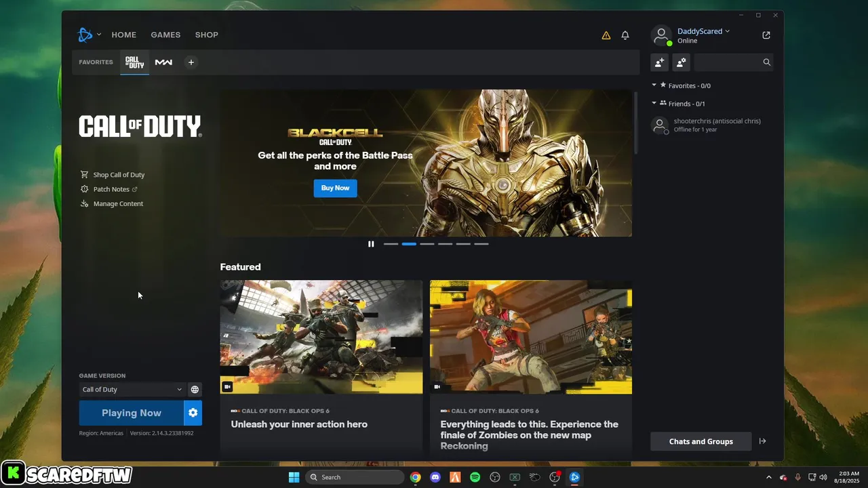Go to the SHOP tab

click(x=207, y=35)
